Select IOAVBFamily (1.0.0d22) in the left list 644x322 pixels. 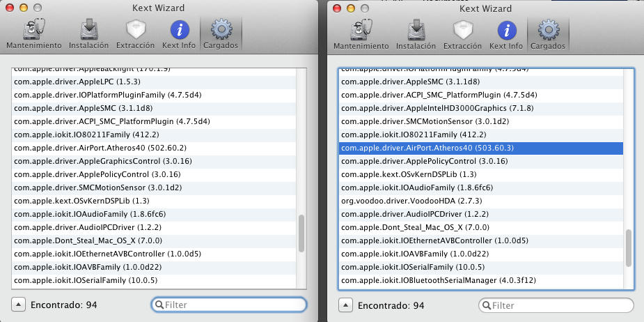tap(154, 267)
